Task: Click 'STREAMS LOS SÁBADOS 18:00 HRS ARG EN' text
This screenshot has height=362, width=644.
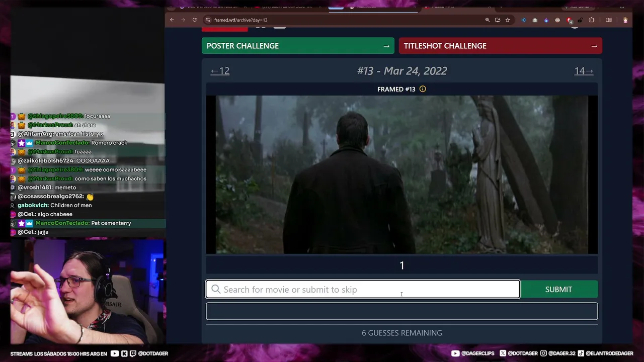Action: coord(58,353)
